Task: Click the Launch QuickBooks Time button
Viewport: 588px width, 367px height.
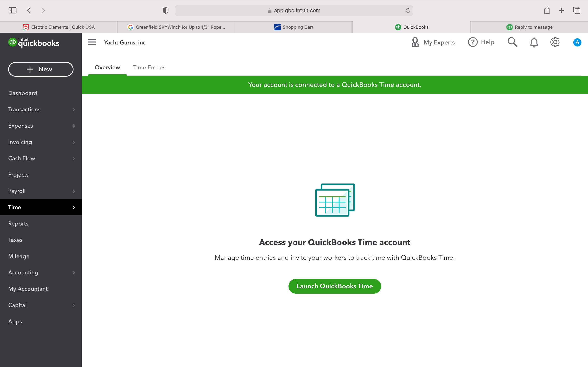Action: pos(334,286)
